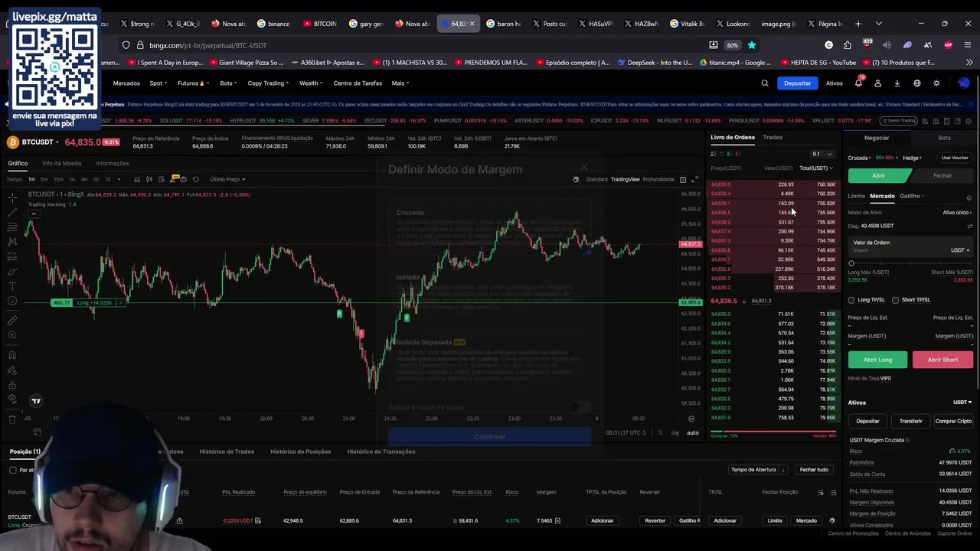Screen dimensions: 980x551
Task: Switch chart view to Profundidade
Action: click(x=658, y=179)
